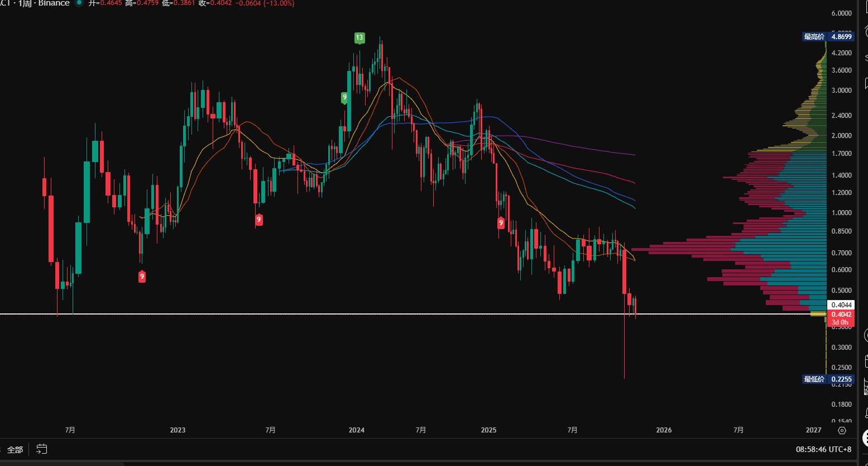This screenshot has height=466, width=868.
Task: Click the 3d 0h bar countdown
Action: pyautogui.click(x=840, y=322)
